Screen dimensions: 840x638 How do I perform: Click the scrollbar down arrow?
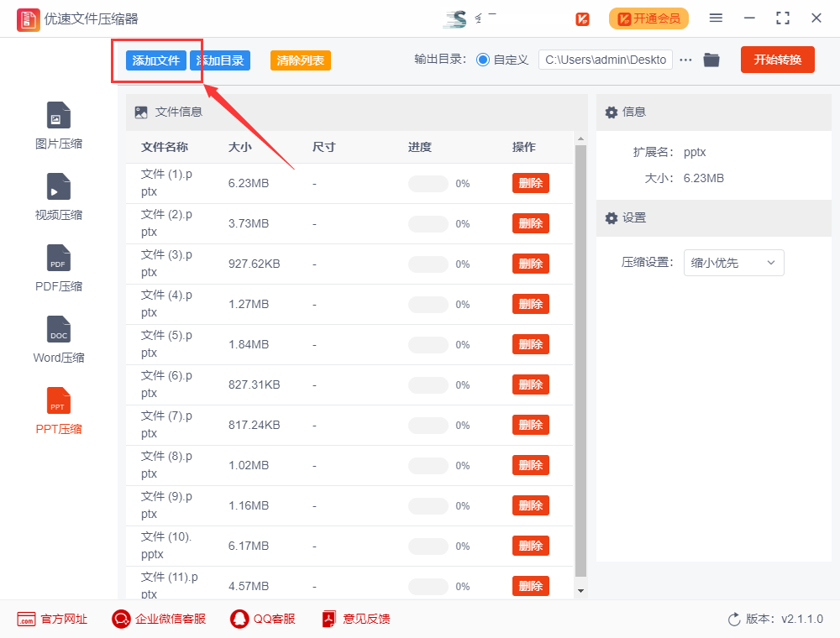coord(580,591)
